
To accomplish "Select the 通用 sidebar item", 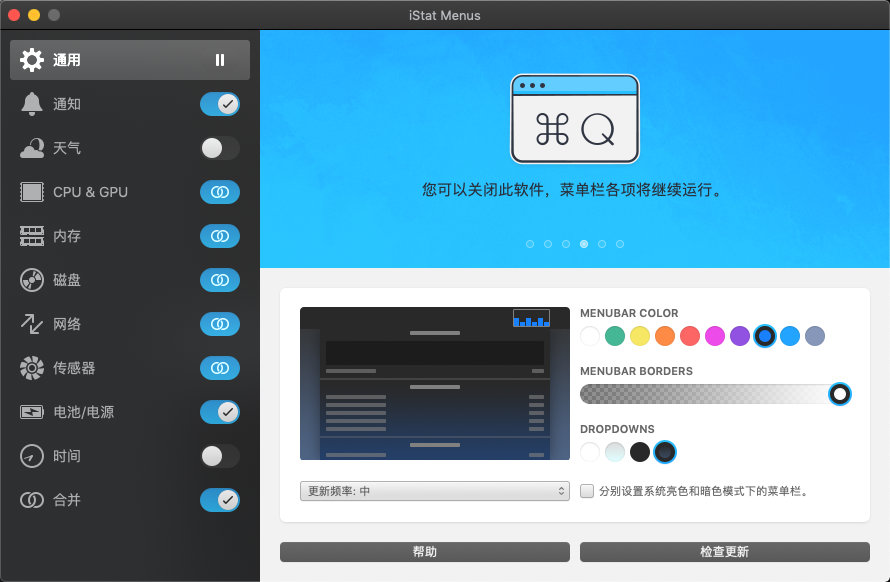I will 130,60.
